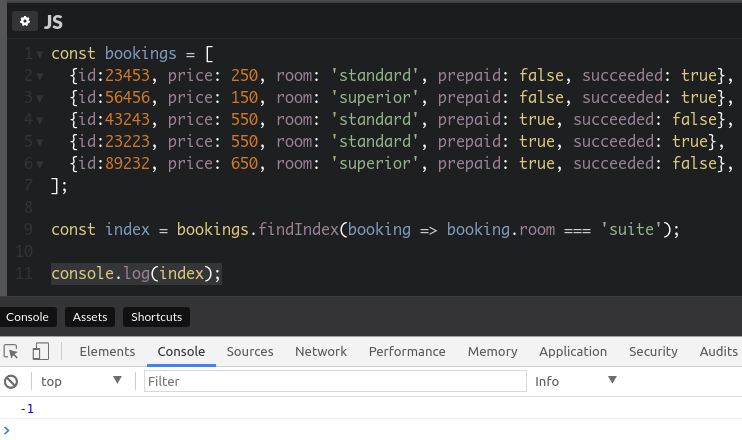This screenshot has width=742, height=440.
Task: Collapse the fold arrow on line 4
Action: coord(40,120)
